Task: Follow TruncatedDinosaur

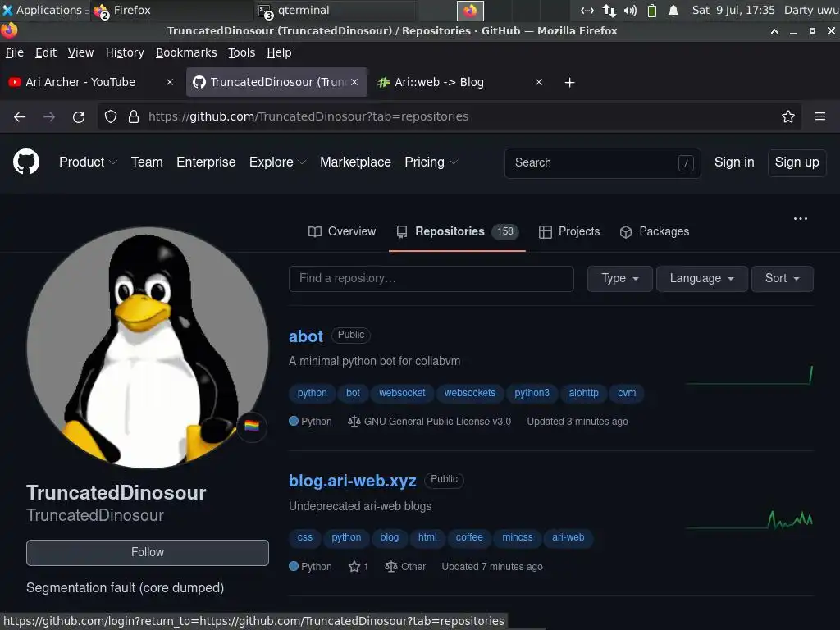Action: point(148,552)
